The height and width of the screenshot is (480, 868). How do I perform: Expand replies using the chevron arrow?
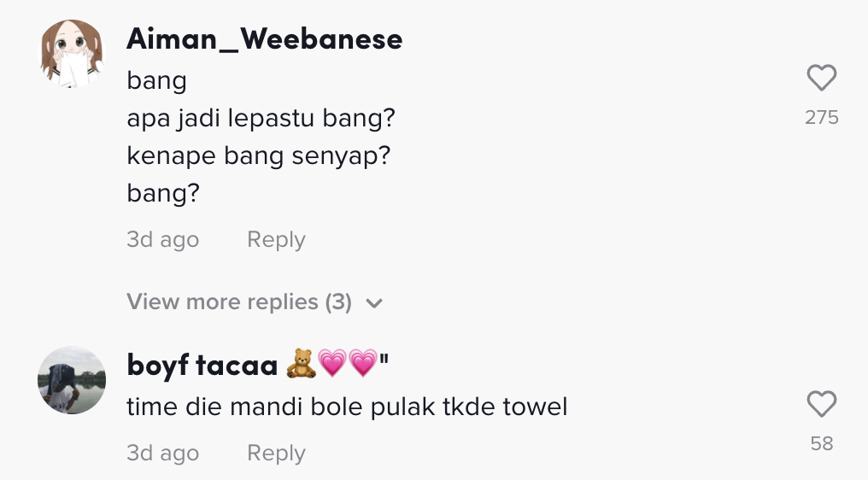click(374, 302)
